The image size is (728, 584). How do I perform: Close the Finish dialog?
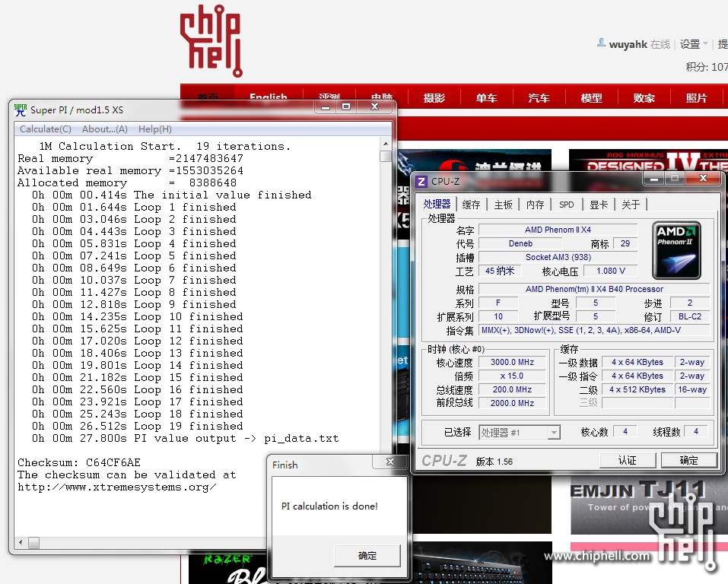(x=390, y=462)
